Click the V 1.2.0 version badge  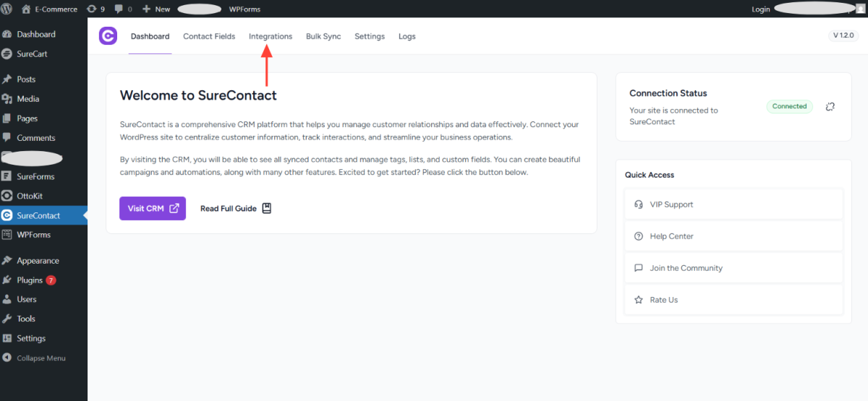pyautogui.click(x=843, y=35)
